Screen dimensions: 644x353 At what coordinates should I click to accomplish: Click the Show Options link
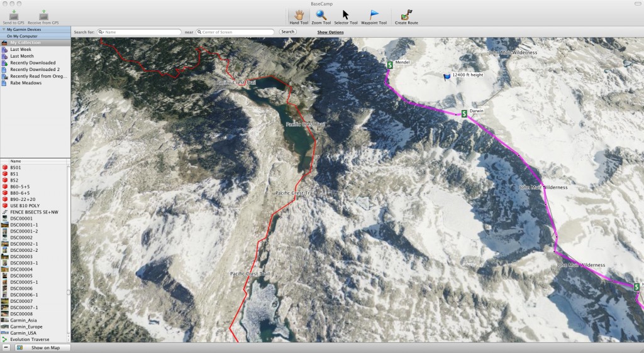coord(330,32)
